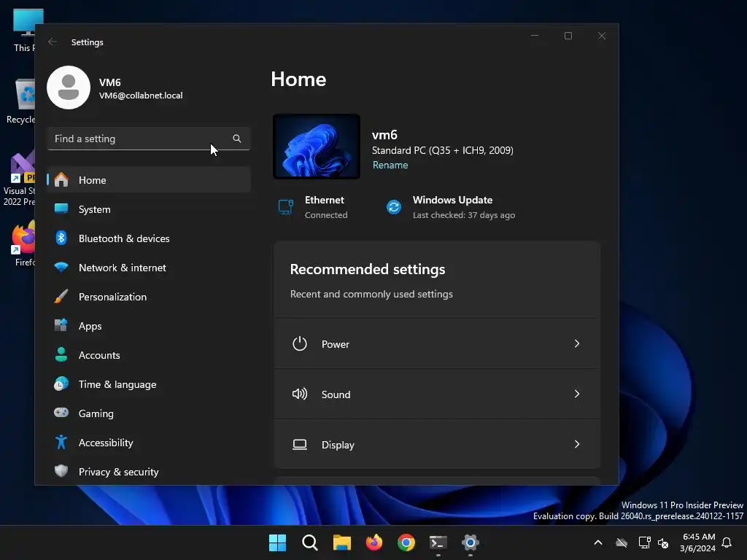Click the muted volume icon in tray
This screenshot has width=747, height=560.
[x=662, y=542]
